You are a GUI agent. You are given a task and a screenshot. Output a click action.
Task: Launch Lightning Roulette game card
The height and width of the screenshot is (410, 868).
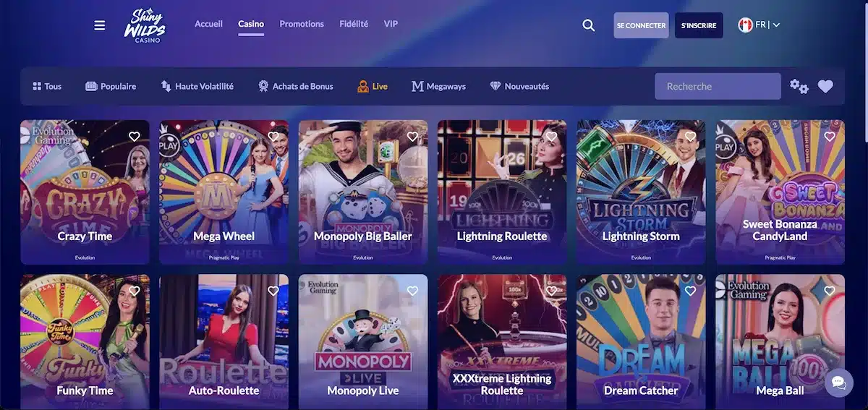point(502,192)
